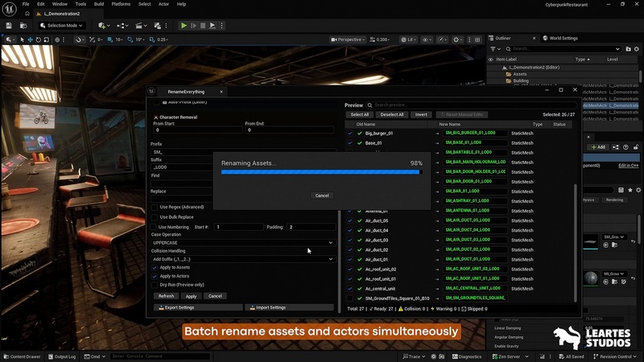Open the Build menu

pos(98,4)
